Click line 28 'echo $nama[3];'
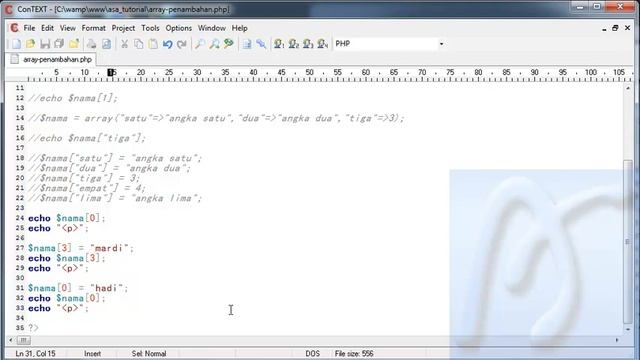The width and height of the screenshot is (640, 360). (x=67, y=258)
